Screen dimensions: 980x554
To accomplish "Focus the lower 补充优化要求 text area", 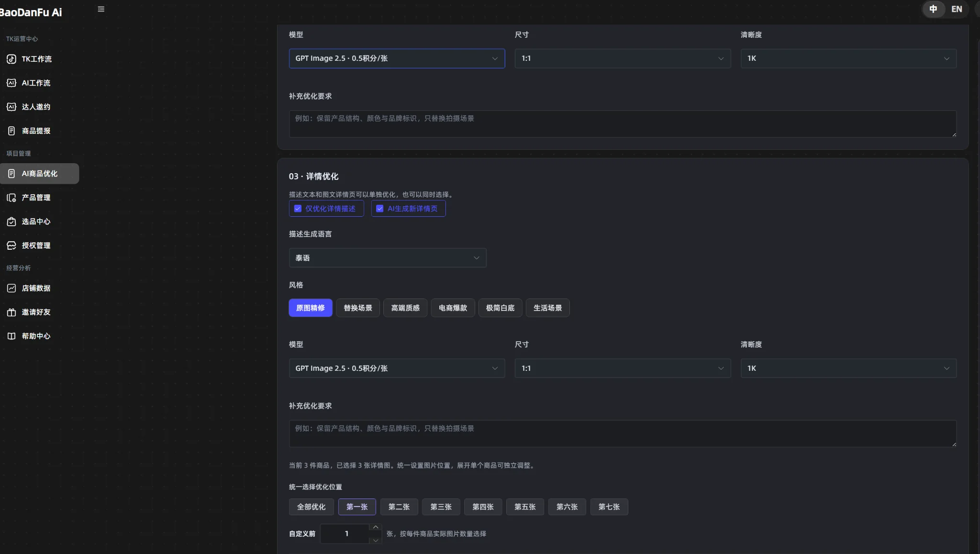I will click(623, 434).
